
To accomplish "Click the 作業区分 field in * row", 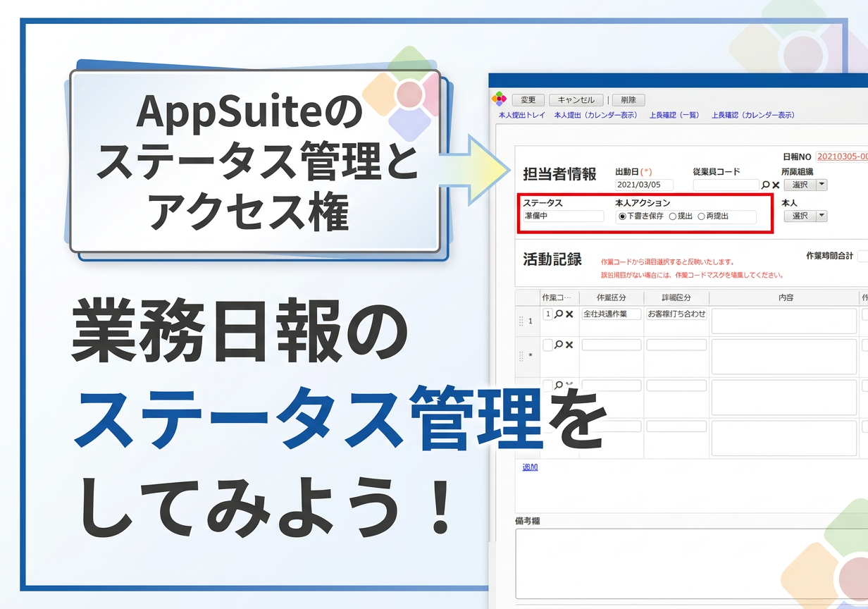I will click(612, 345).
